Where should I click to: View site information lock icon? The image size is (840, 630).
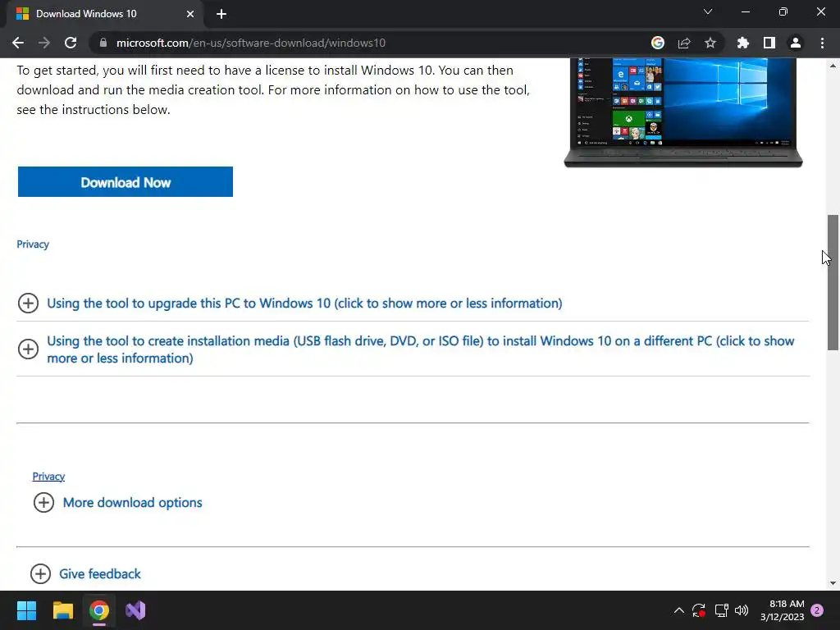tap(103, 43)
